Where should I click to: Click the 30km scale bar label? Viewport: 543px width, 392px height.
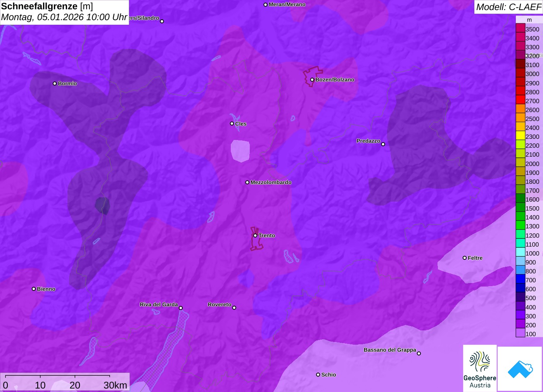point(115,385)
